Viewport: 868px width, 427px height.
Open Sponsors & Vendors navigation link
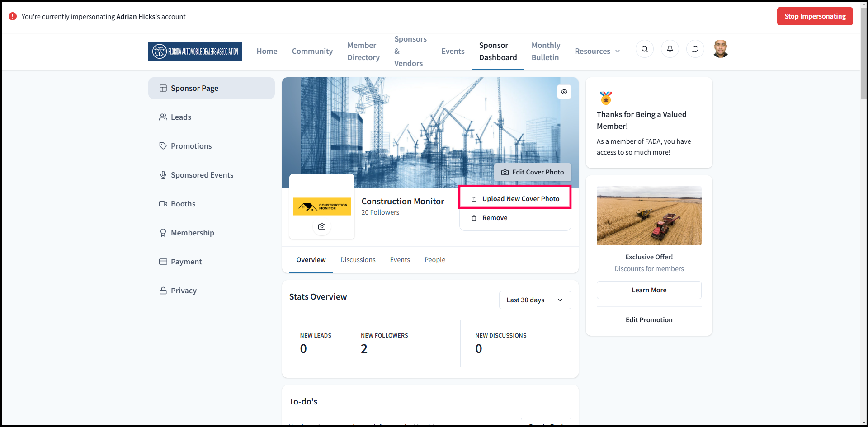pyautogui.click(x=410, y=51)
